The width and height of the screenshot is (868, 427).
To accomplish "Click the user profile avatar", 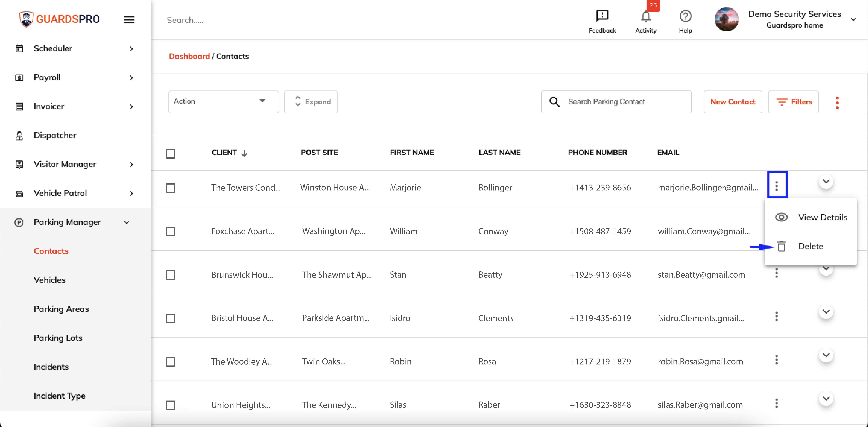I will click(726, 19).
